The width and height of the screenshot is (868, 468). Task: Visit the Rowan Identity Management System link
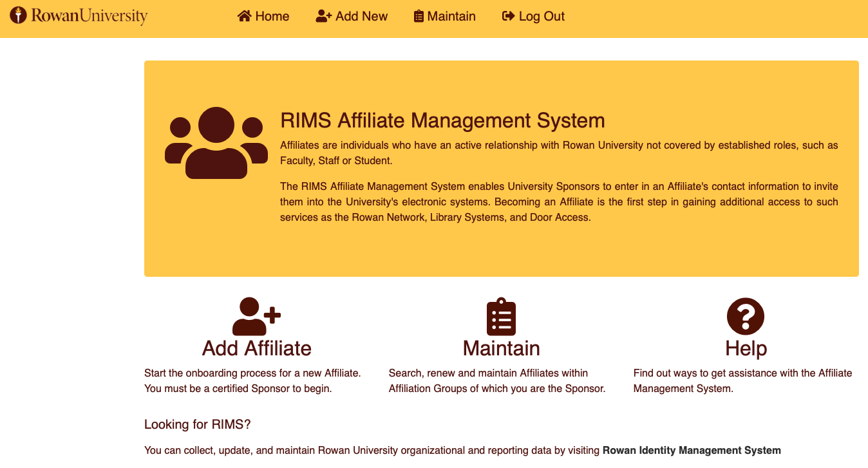point(692,451)
